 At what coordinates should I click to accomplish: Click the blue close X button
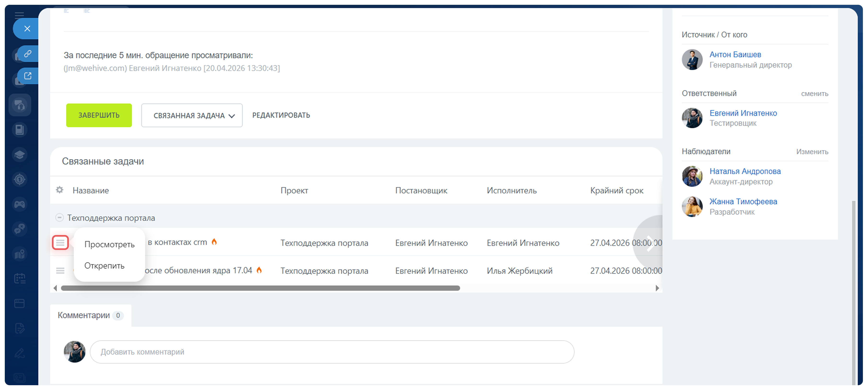coord(27,29)
